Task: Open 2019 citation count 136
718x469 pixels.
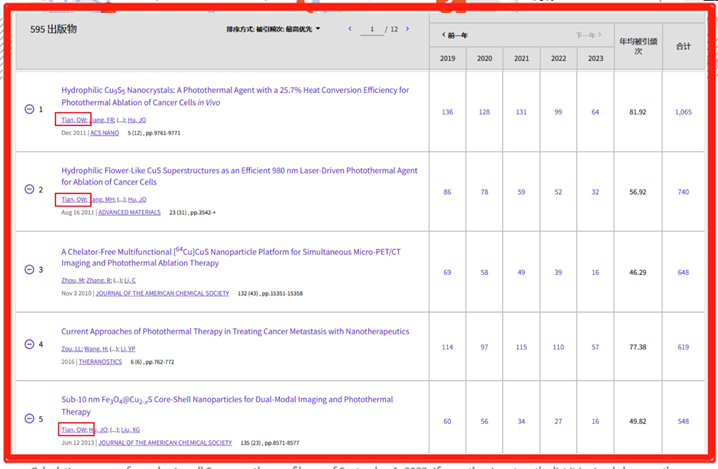Action: [x=447, y=112]
